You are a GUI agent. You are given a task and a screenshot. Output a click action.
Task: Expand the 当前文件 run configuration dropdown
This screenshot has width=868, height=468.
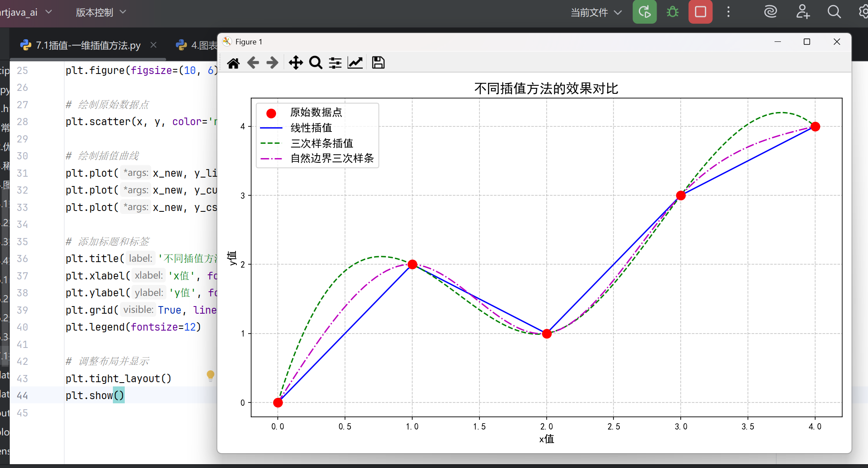(x=596, y=13)
